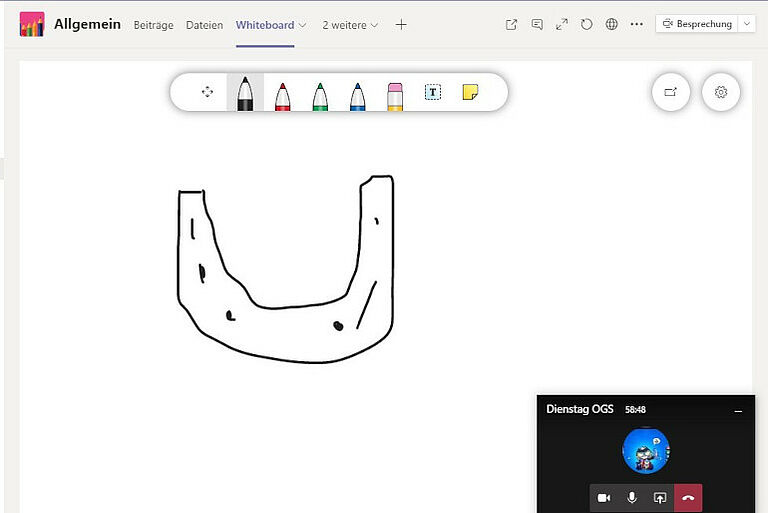This screenshot has height=513, width=768.
Task: Expand the Whiteboard tab chevron
Action: pos(302,25)
